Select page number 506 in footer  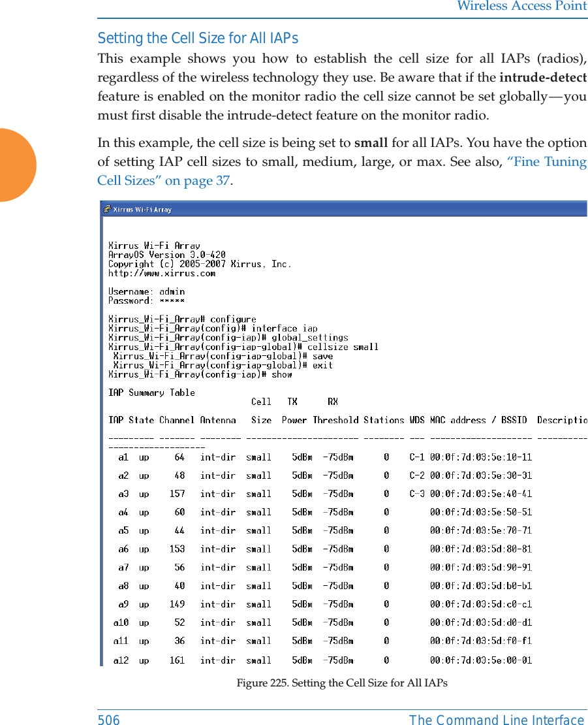click(x=108, y=719)
